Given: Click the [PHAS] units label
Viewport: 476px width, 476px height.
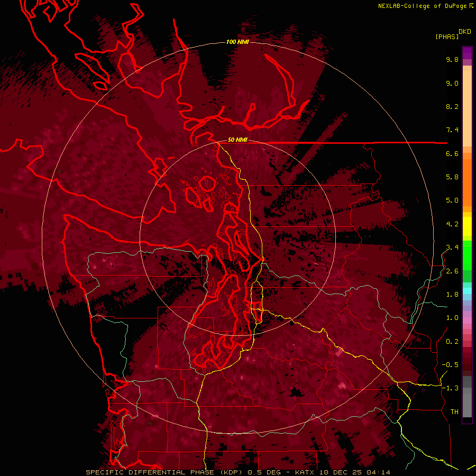Looking at the screenshot, I should point(447,36).
